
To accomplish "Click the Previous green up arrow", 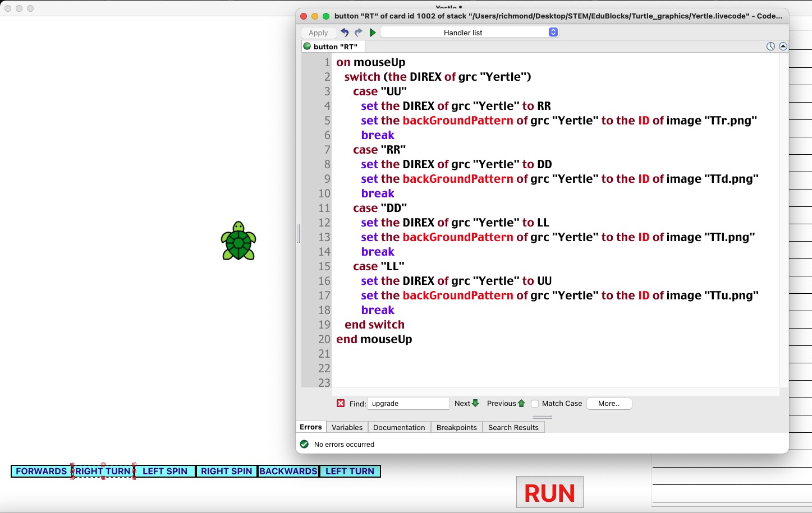I will click(521, 403).
